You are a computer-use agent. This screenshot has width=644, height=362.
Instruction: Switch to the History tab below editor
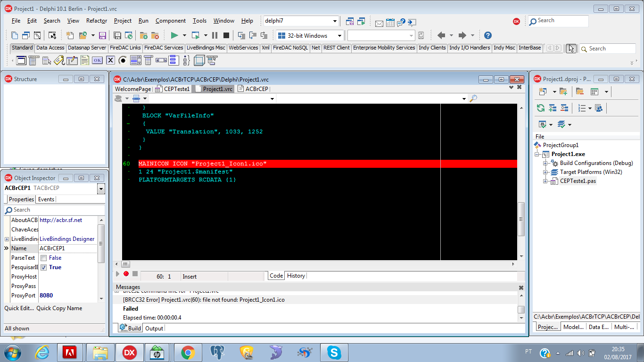296,276
